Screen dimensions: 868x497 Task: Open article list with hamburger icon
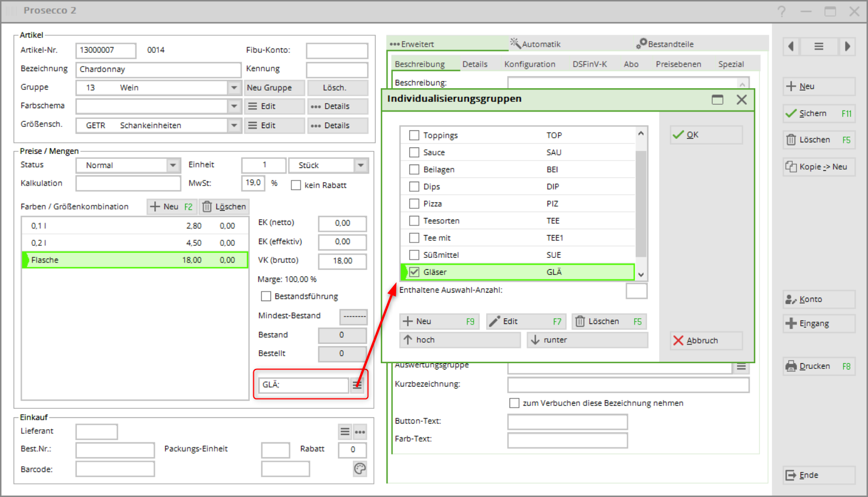click(818, 47)
